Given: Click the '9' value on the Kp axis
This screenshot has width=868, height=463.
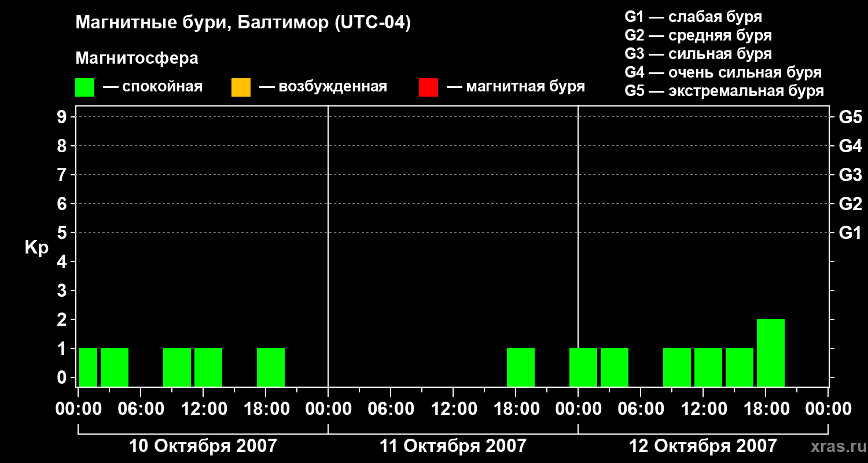Looking at the screenshot, I should tap(63, 117).
